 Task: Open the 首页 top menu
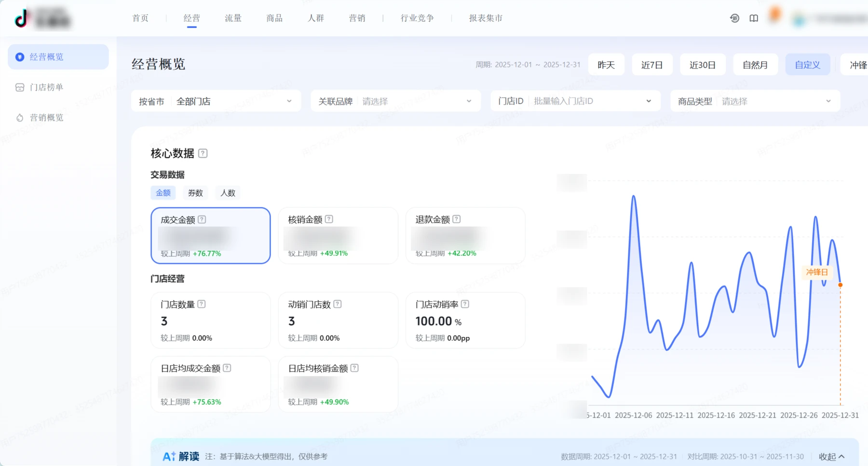140,18
